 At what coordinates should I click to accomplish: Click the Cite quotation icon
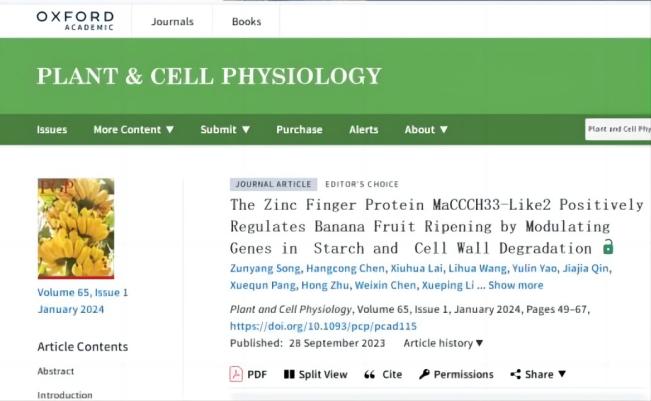[369, 374]
